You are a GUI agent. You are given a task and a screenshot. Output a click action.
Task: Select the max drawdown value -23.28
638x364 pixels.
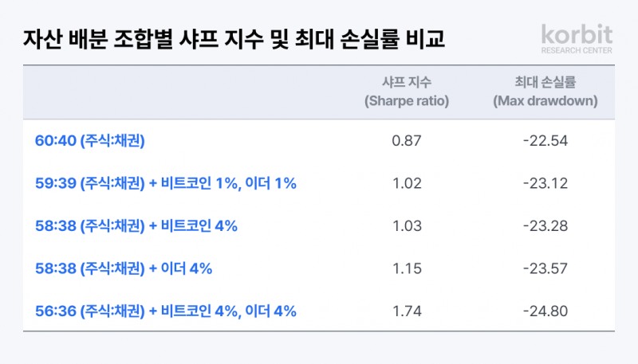[x=545, y=225]
